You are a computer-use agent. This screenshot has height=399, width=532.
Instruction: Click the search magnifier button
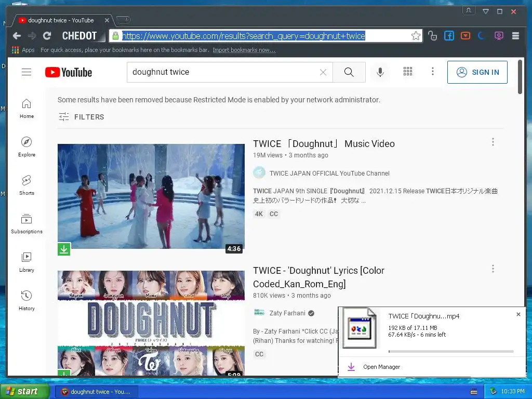[x=349, y=72]
